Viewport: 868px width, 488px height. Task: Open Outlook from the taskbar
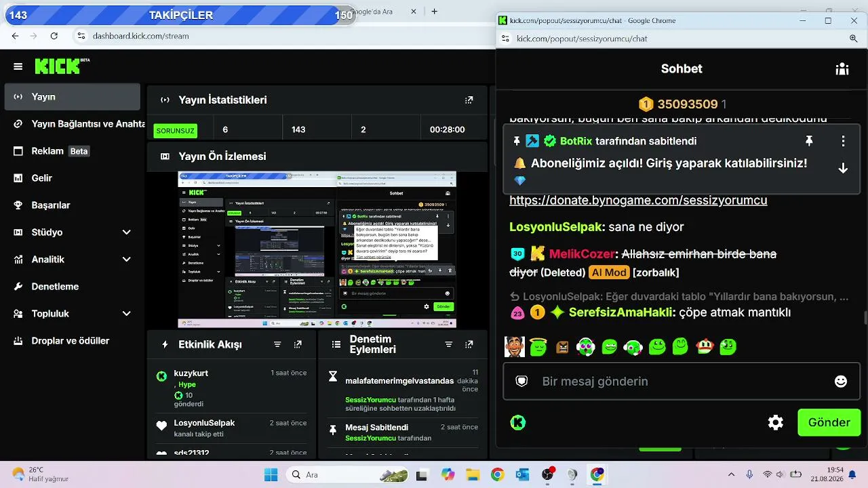[x=522, y=474]
